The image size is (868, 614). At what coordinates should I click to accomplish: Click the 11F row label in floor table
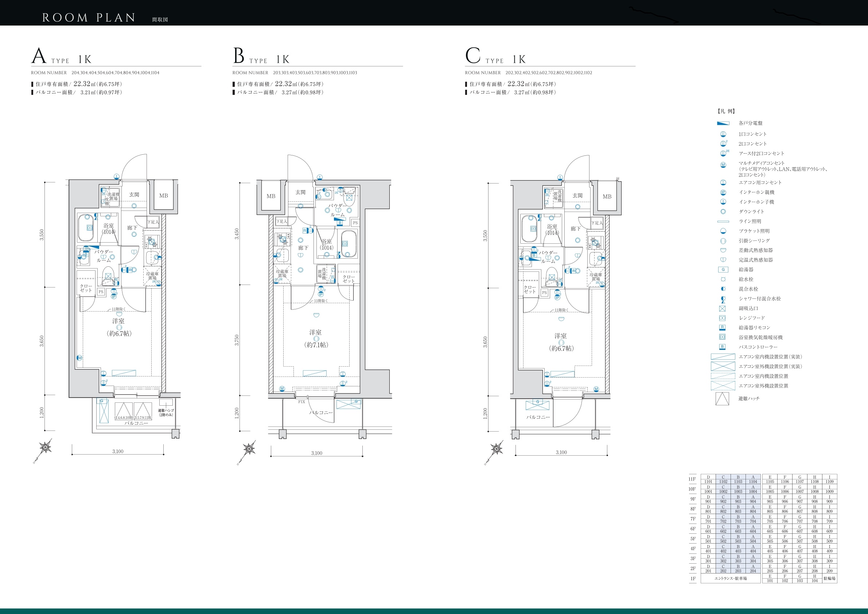pos(692,479)
